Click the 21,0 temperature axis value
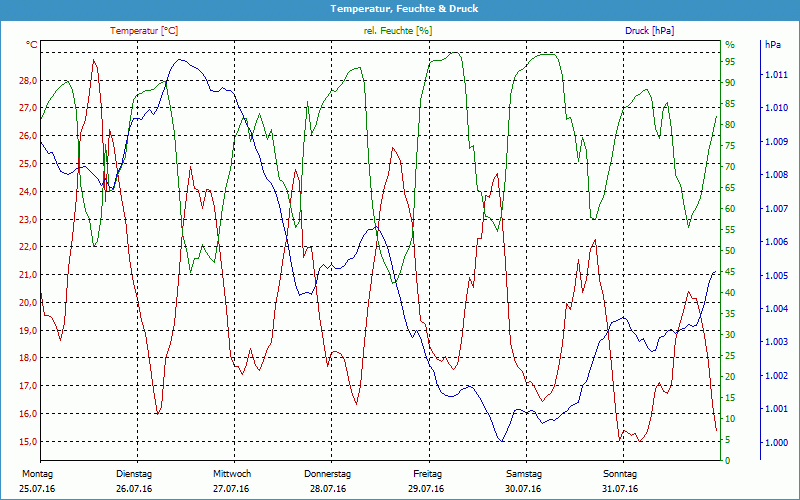Screen dimensions: 800x500 [28, 274]
